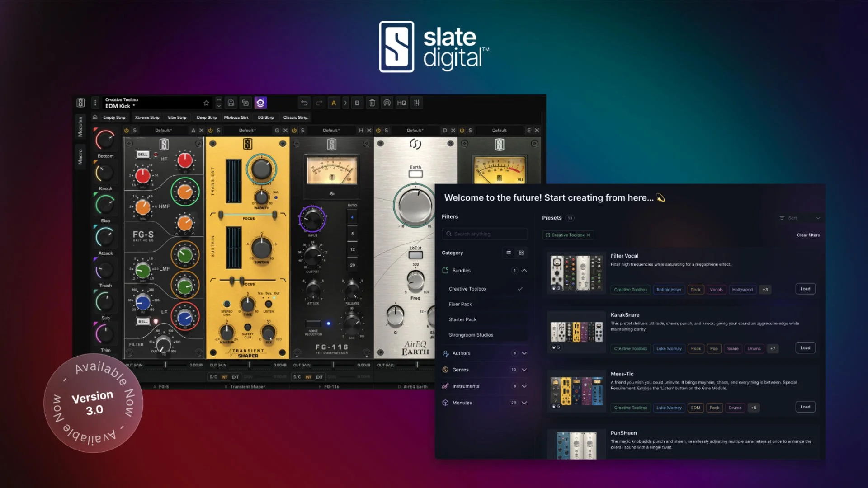
Task: Open the Sort dropdown in presets panel
Action: point(793,218)
